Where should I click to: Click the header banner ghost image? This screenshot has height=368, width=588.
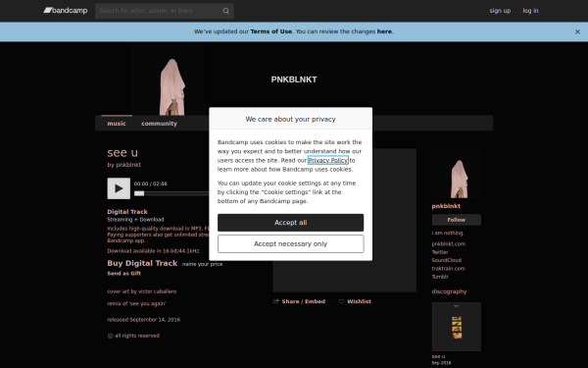172,86
